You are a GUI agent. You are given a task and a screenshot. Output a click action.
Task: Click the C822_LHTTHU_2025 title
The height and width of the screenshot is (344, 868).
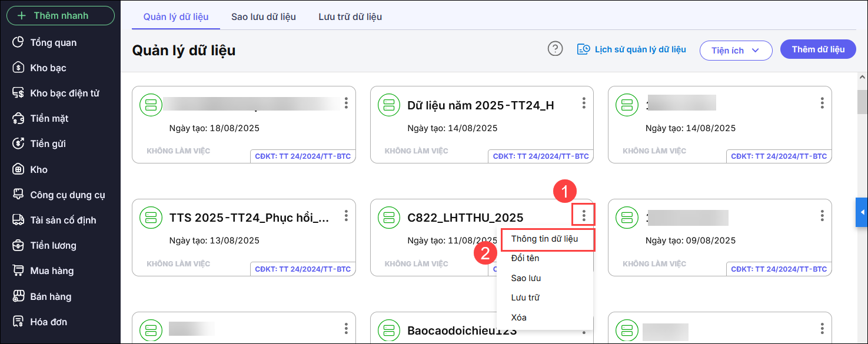point(465,218)
